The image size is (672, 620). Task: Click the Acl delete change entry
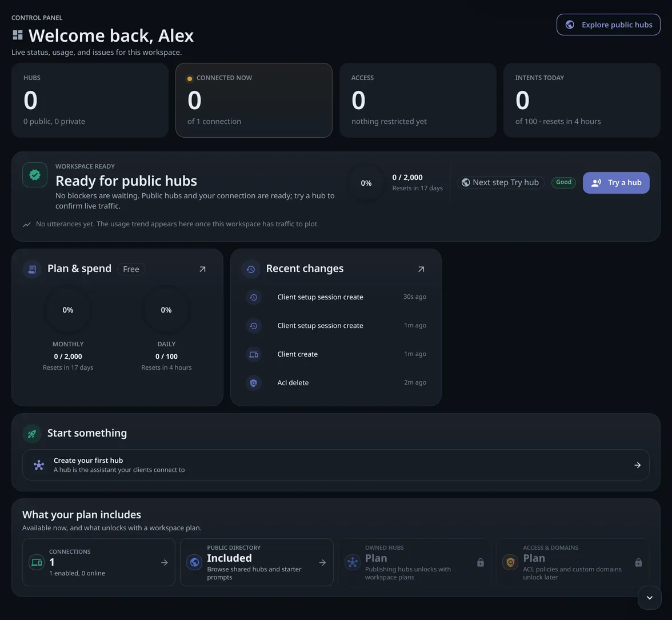click(x=337, y=383)
